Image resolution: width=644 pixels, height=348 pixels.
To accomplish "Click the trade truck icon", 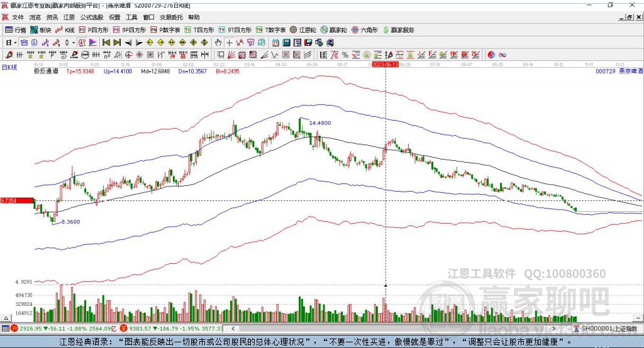I will (x=330, y=43).
